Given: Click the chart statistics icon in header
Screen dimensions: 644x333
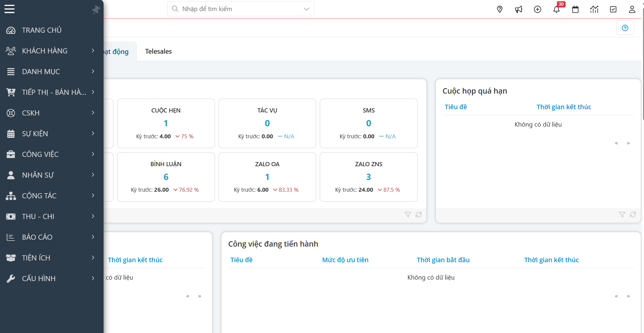Looking at the screenshot, I should tap(594, 9).
